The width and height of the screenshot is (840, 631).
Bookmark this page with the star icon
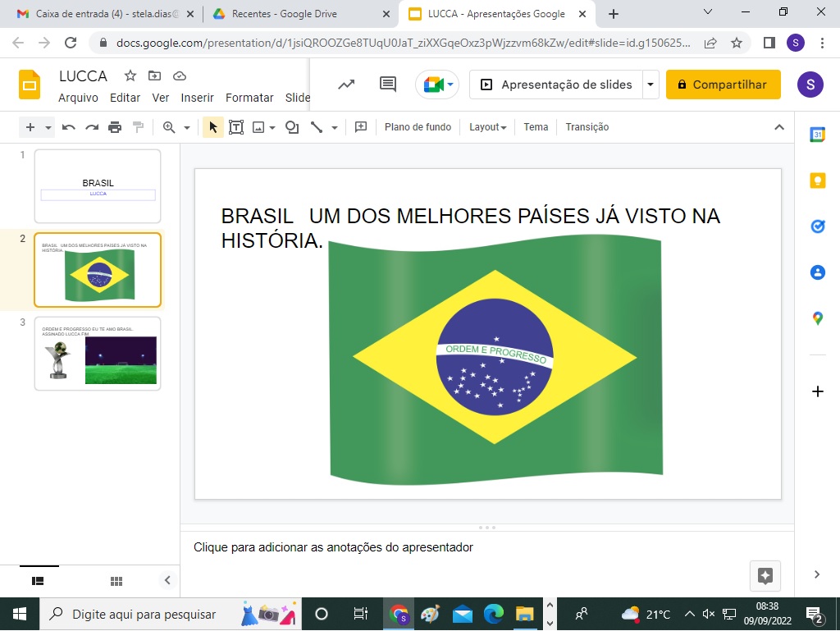point(737,43)
